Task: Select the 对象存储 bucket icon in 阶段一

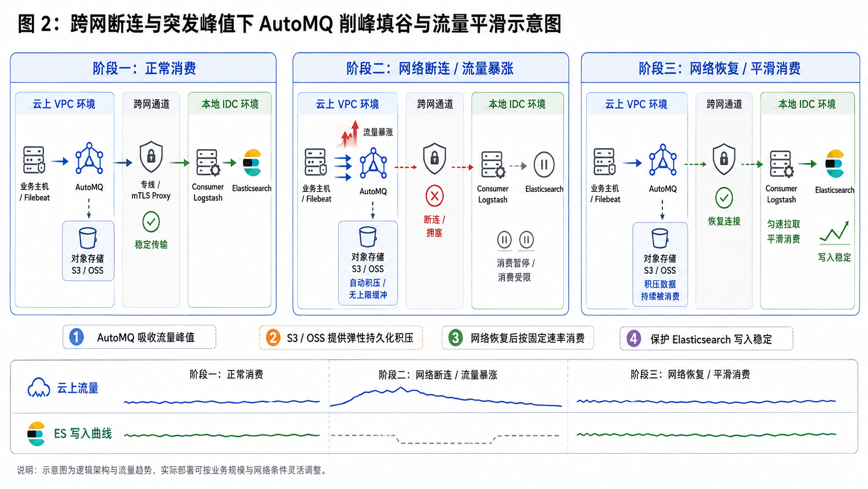Action: coord(88,238)
